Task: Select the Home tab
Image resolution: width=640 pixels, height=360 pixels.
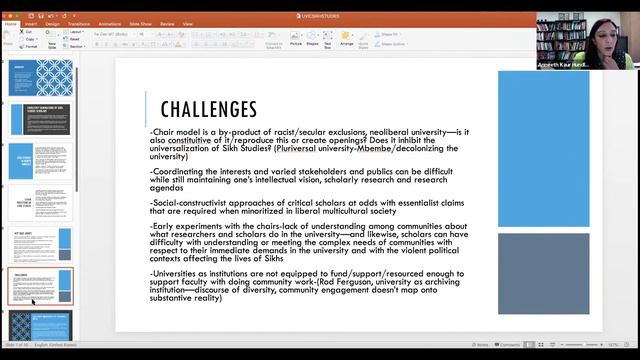Action: tap(11, 24)
